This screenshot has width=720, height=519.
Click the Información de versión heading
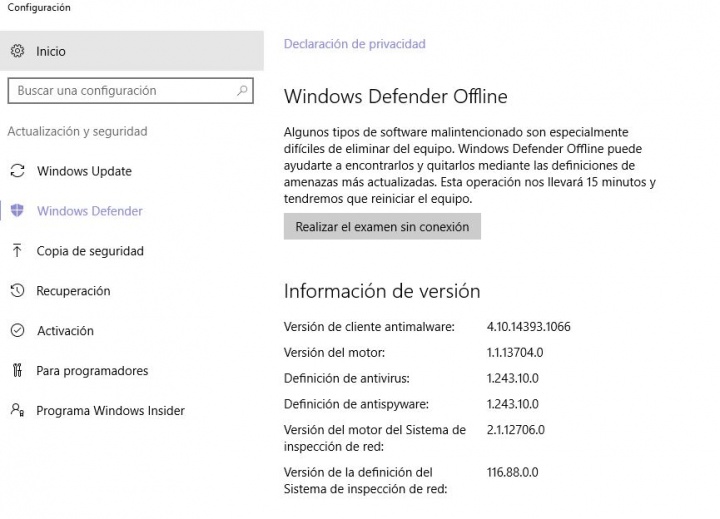(x=382, y=291)
